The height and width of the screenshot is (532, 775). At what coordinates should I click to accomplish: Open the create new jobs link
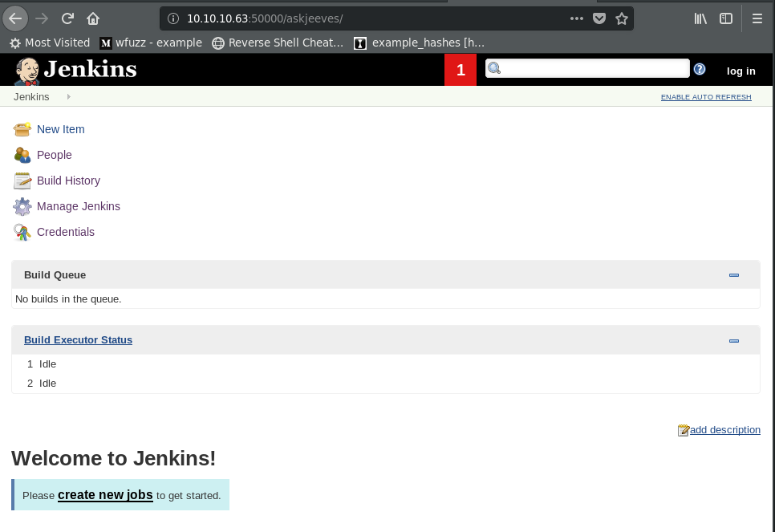[105, 495]
